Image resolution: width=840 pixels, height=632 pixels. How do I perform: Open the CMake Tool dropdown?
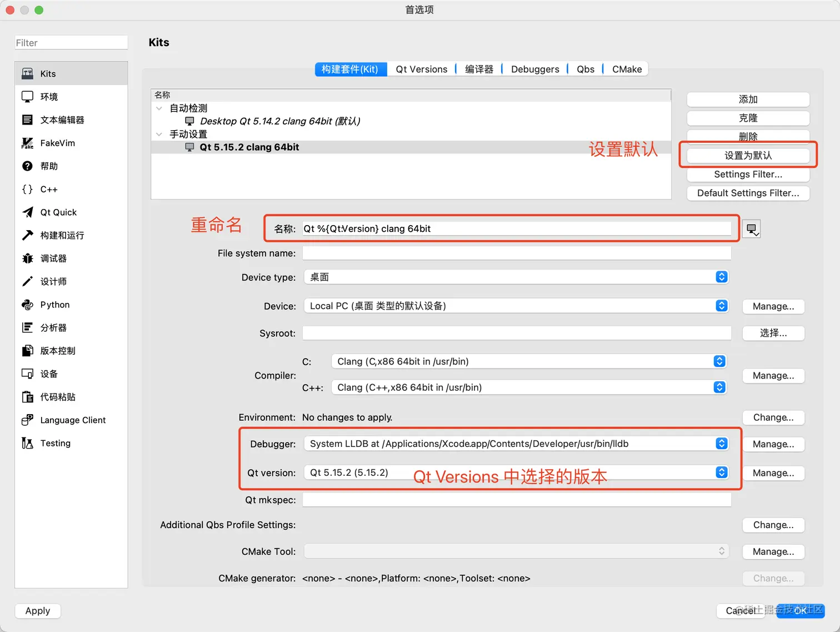516,551
